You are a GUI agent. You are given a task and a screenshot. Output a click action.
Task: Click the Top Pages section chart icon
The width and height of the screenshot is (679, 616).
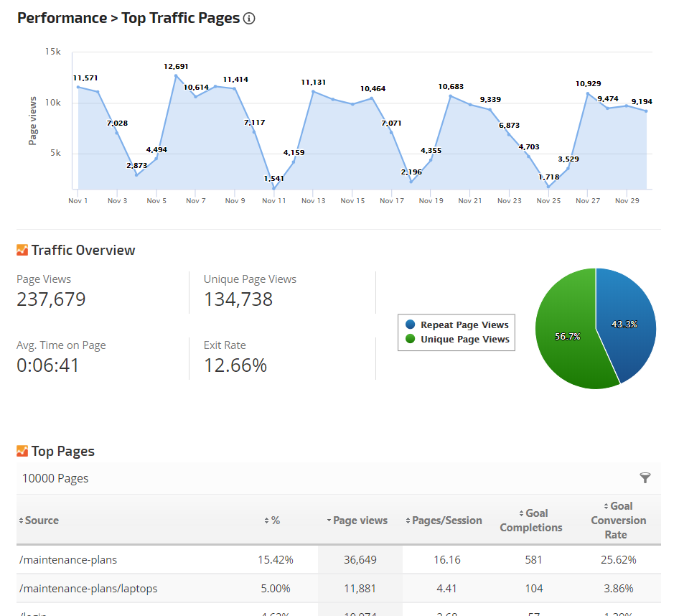pyautogui.click(x=22, y=451)
